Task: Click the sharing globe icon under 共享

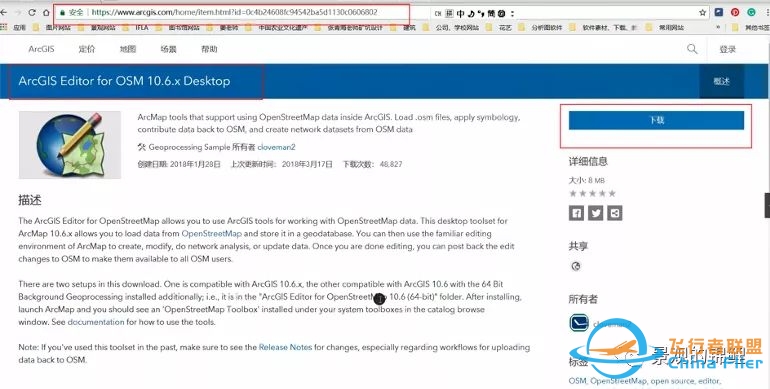Action: [x=576, y=266]
